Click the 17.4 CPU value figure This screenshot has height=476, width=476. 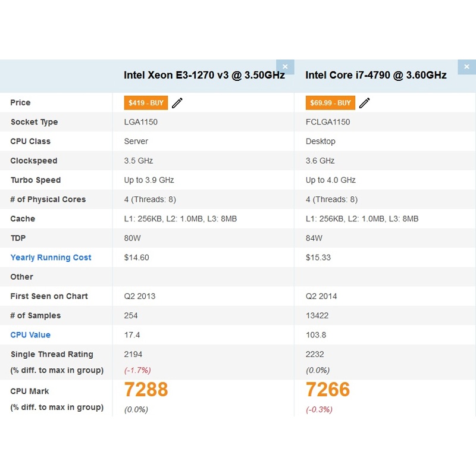tap(132, 335)
